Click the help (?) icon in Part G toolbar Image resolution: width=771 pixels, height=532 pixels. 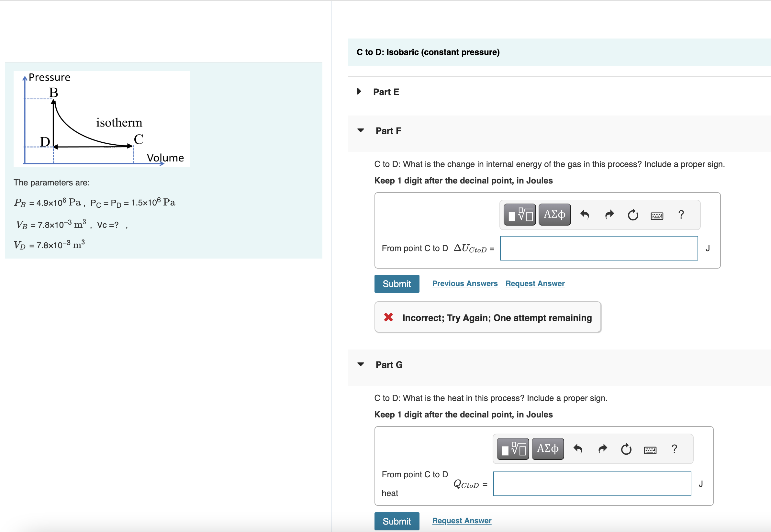674,449
